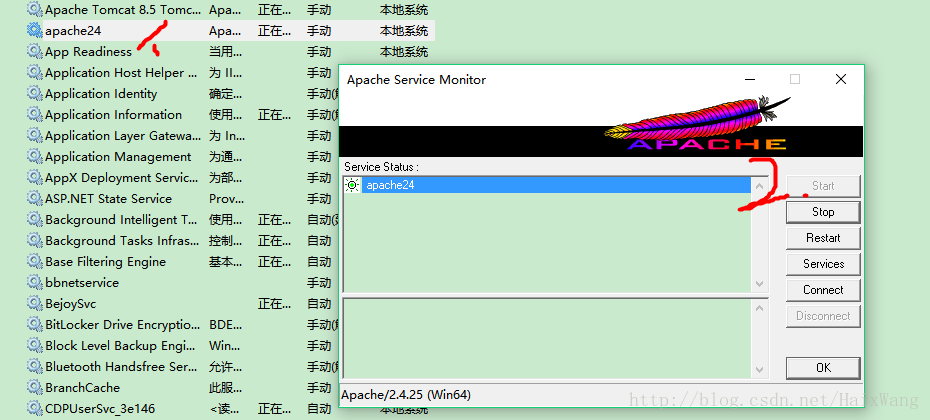Screen dimensions: 930x420
Task: Click gear icon next to BejoySvc
Action: pos(35,304)
